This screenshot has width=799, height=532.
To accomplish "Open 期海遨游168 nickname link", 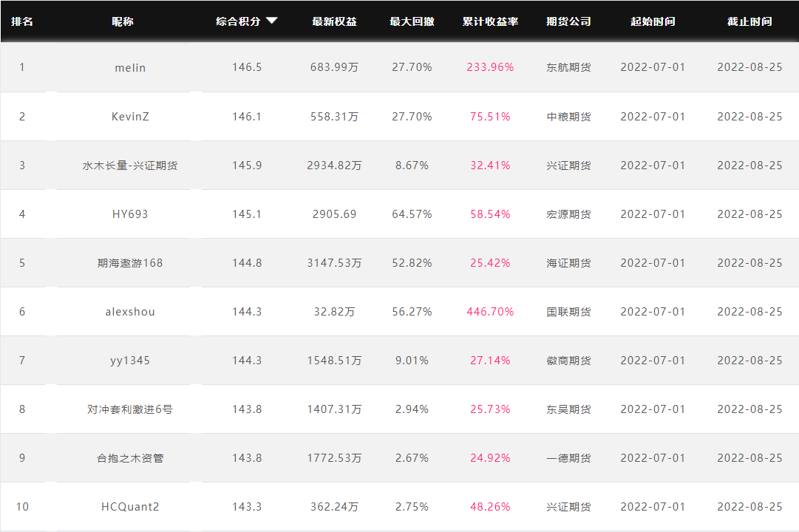I will tap(130, 263).
